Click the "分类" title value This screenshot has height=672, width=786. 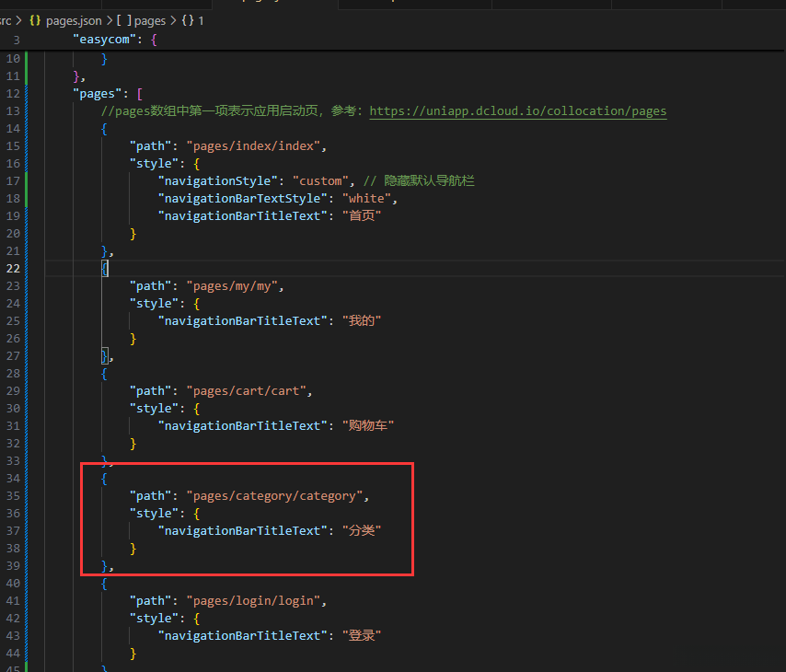pyautogui.click(x=362, y=530)
